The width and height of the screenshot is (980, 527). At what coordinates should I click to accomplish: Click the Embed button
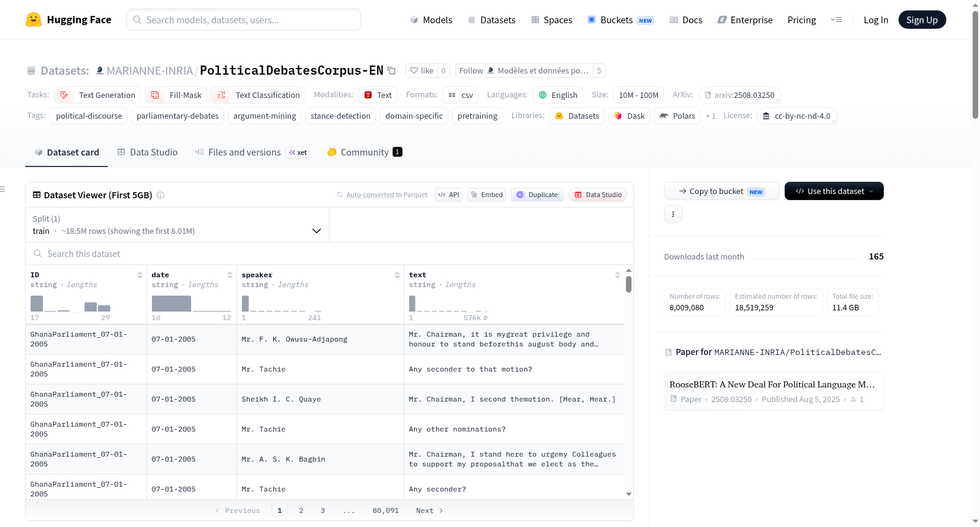tap(486, 195)
